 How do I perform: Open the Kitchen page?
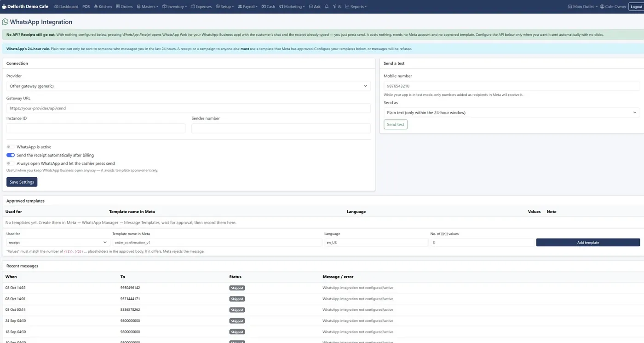point(103,7)
